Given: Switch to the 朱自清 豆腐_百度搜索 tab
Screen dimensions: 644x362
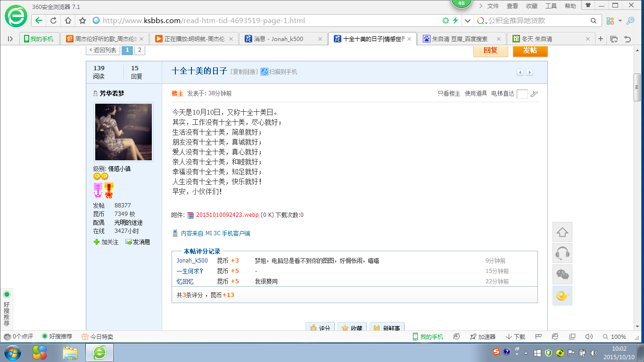Looking at the screenshot, I should point(461,39).
